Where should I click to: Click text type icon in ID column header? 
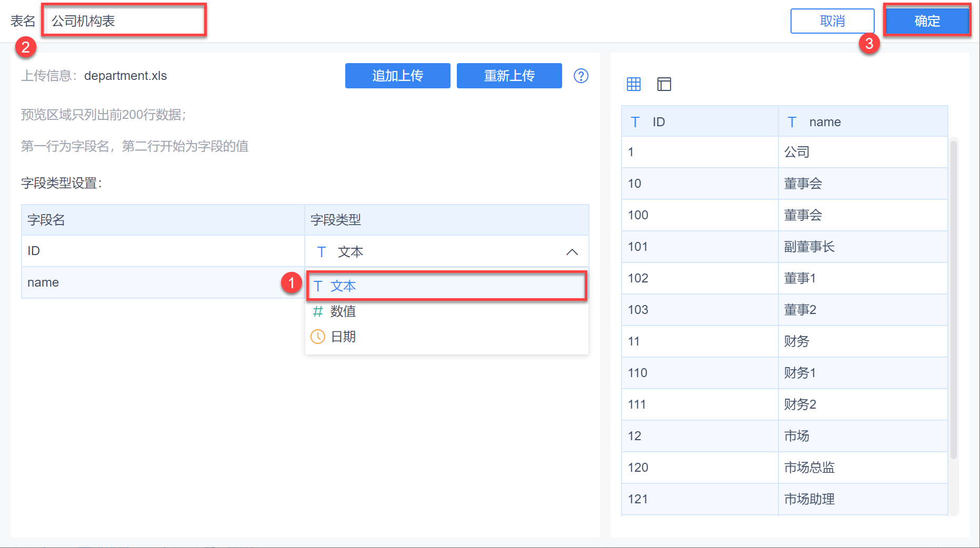point(635,122)
